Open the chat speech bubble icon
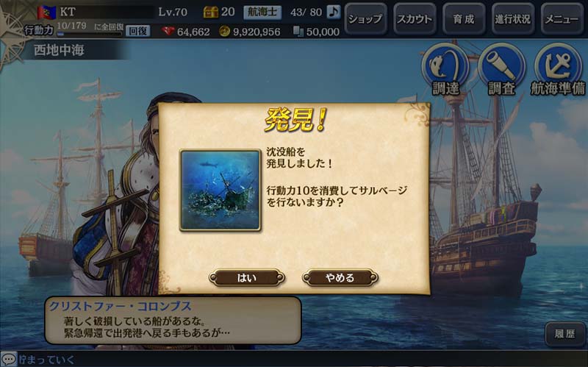 [x=9, y=359]
